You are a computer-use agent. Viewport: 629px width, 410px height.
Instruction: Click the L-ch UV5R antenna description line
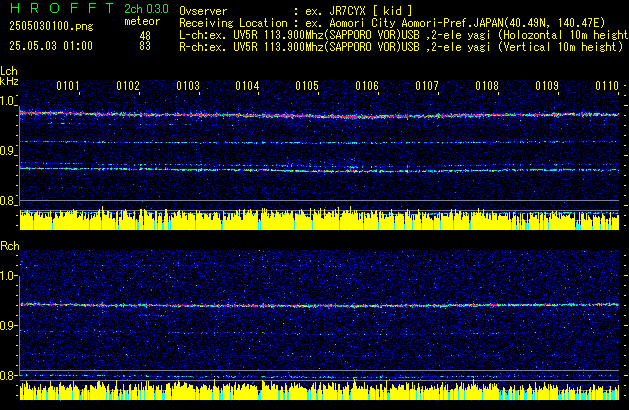click(404, 35)
